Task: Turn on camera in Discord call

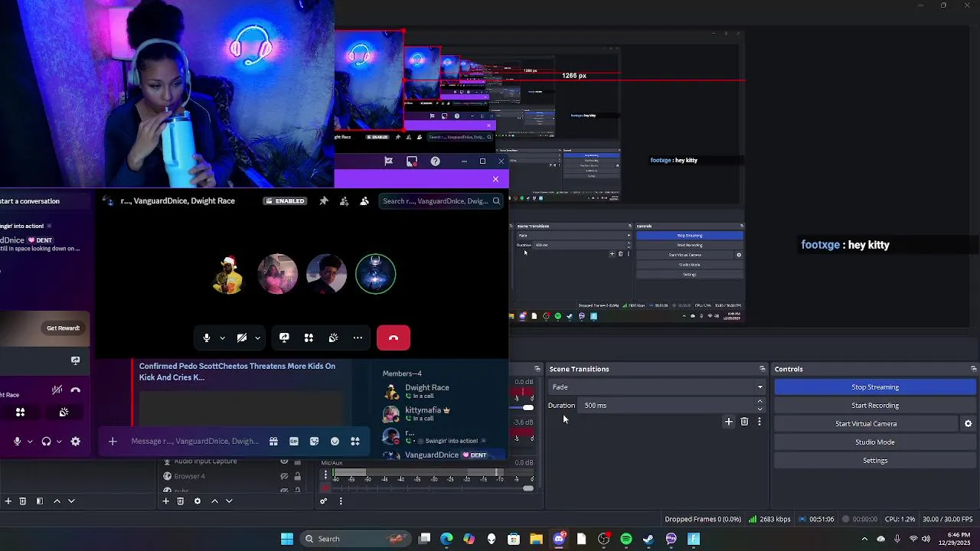Action: pos(242,337)
